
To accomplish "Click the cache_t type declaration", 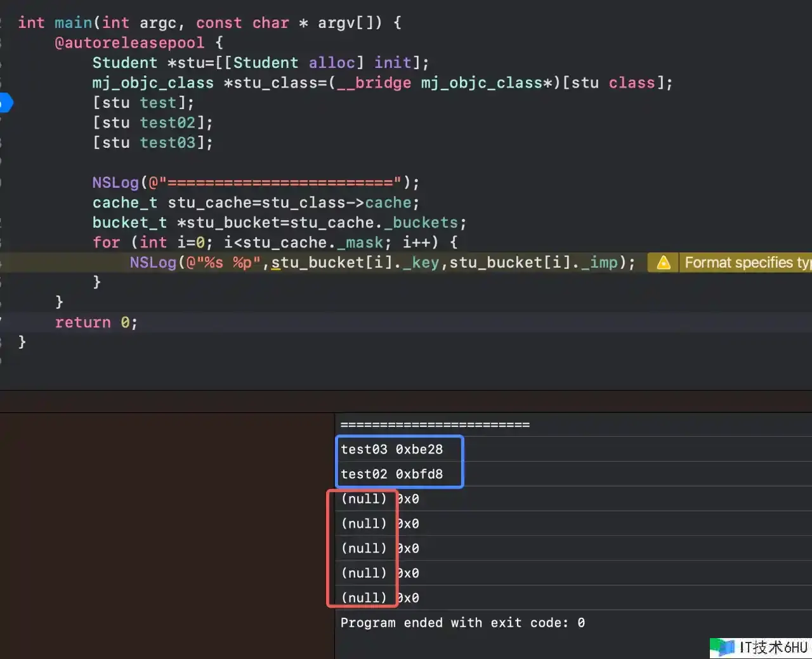I will [x=124, y=203].
